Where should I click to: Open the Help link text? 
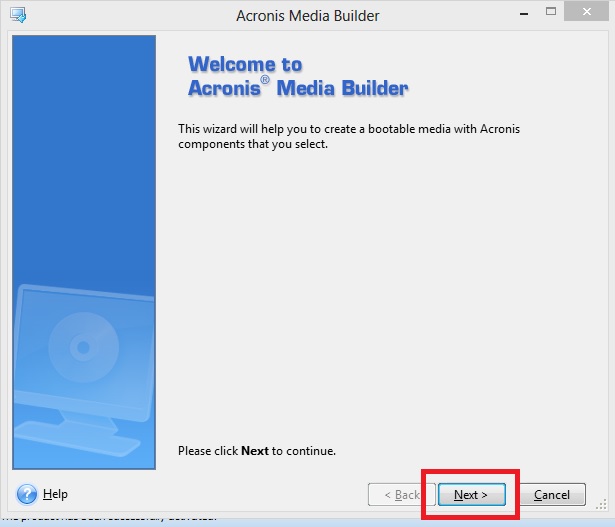pos(55,494)
